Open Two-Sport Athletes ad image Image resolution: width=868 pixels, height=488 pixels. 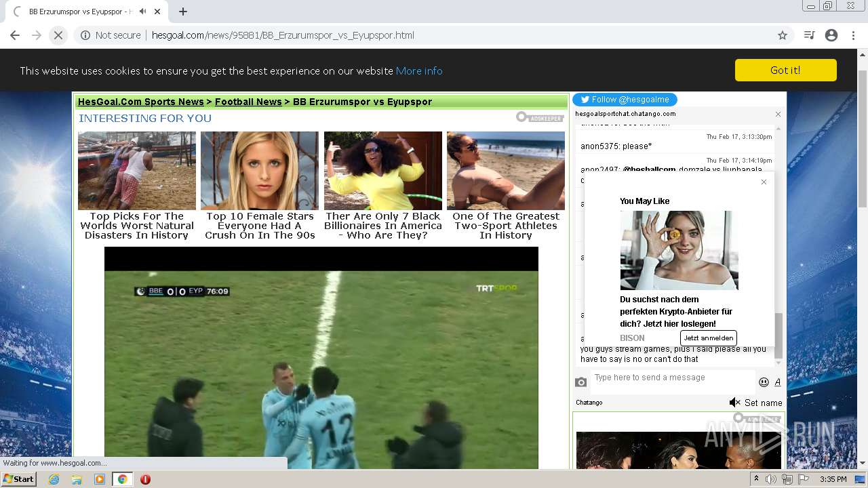pos(506,171)
